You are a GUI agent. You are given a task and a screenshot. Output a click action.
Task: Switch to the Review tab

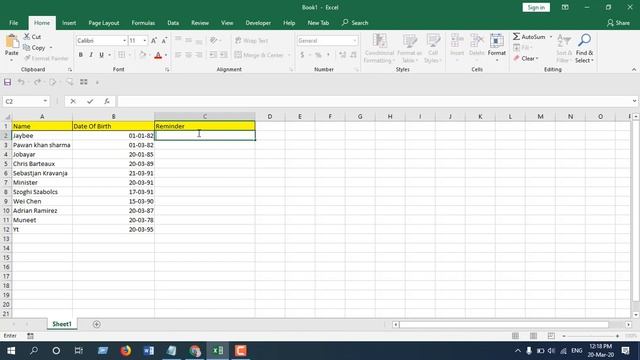pyautogui.click(x=200, y=23)
